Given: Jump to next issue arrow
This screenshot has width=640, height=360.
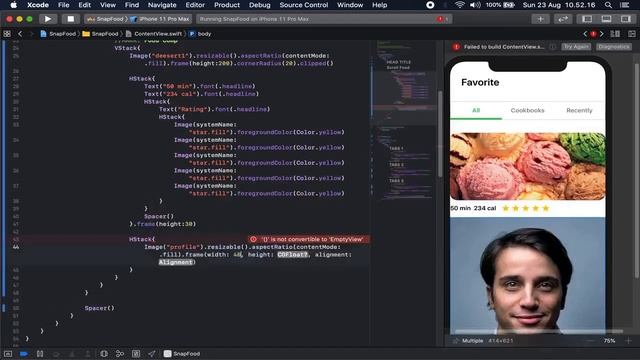Looking at the screenshot, I should tap(601, 34).
